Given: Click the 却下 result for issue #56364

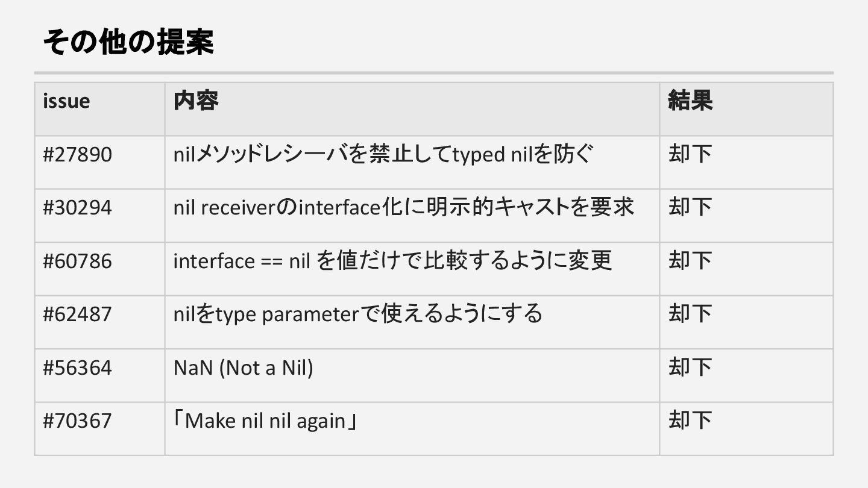Looking at the screenshot, I should click(x=690, y=368).
